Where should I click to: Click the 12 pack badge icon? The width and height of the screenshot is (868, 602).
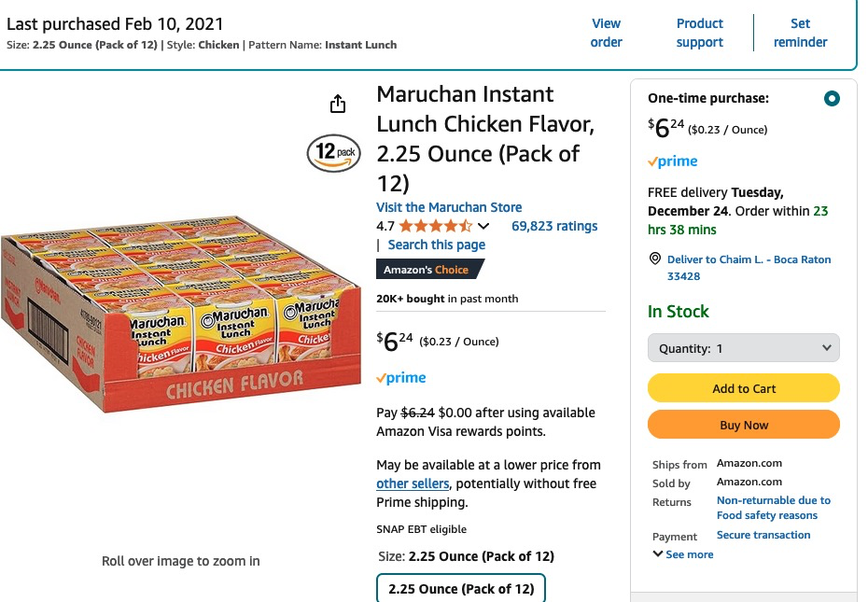pos(333,152)
